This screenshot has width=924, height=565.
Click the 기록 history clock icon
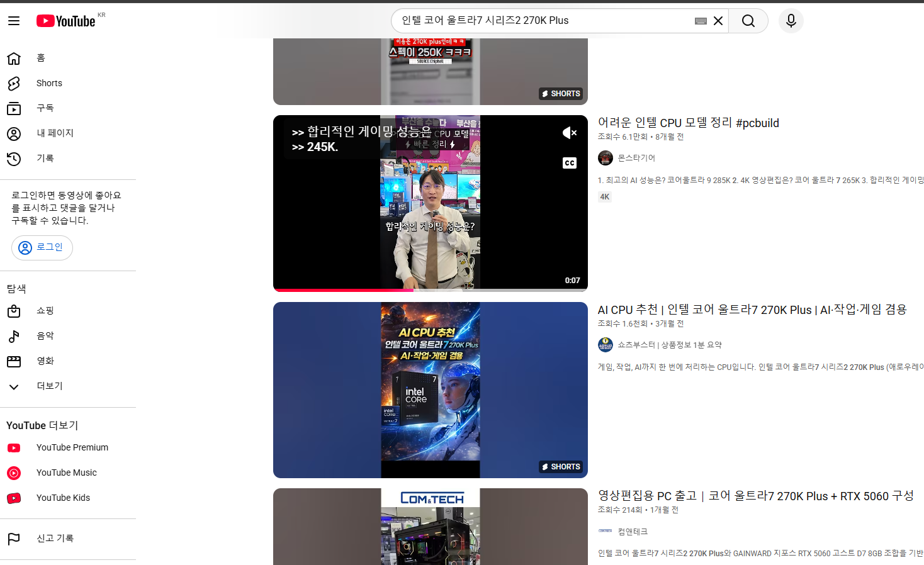[14, 159]
